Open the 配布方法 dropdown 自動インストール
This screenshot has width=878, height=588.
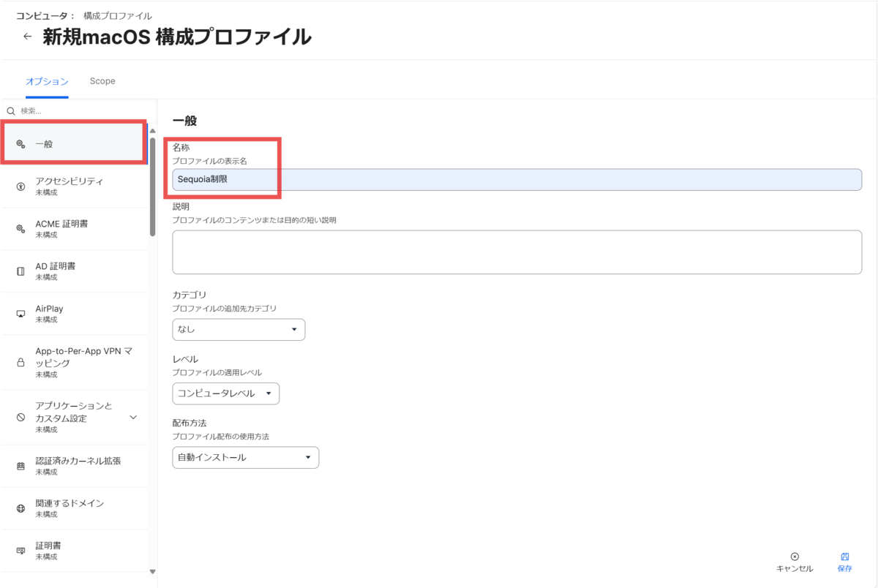[x=245, y=458]
